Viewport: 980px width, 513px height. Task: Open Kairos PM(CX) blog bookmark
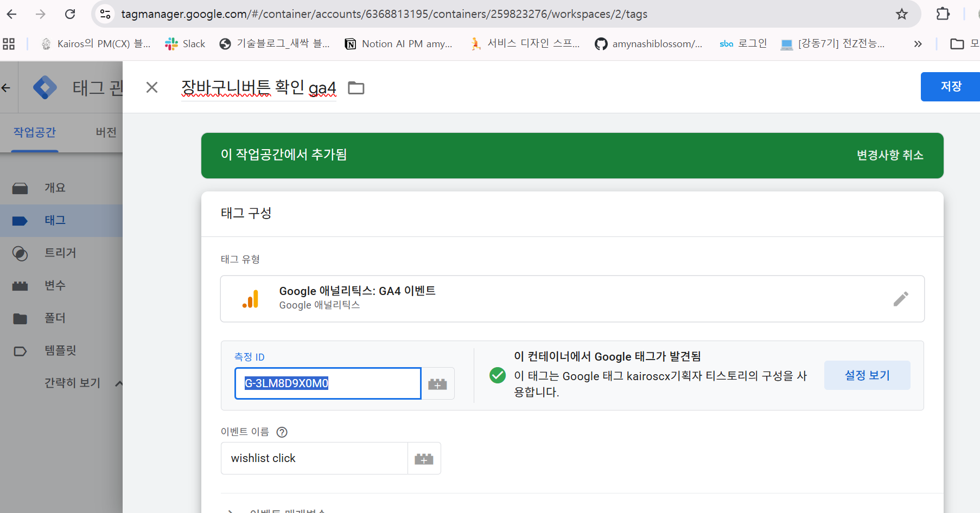pos(96,44)
